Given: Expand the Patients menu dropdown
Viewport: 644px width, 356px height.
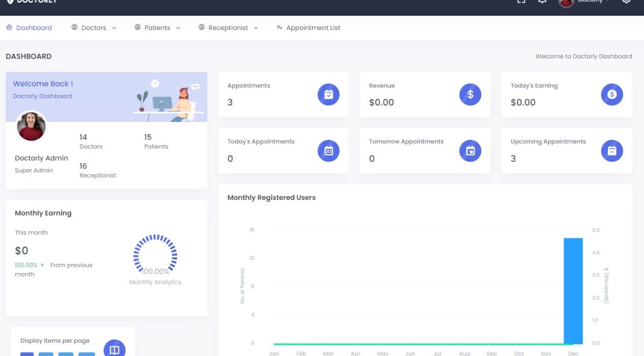Looking at the screenshot, I should point(157,28).
